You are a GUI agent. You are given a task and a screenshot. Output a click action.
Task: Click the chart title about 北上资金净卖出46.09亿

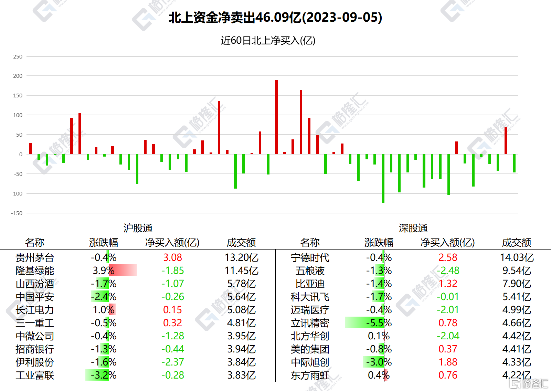click(x=275, y=17)
